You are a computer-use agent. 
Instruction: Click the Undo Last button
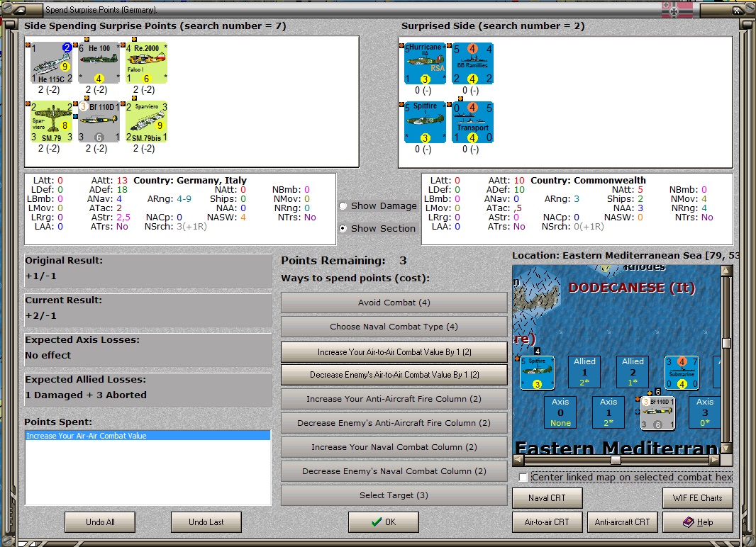point(206,522)
